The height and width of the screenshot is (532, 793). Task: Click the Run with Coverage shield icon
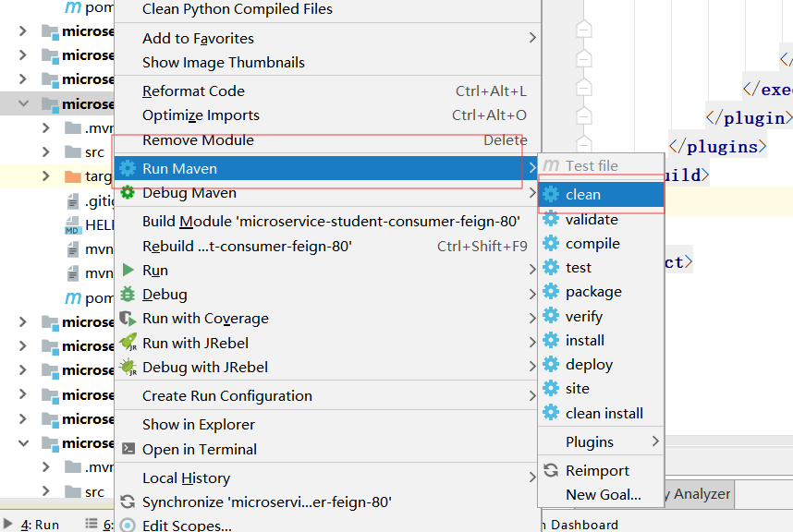pos(128,319)
